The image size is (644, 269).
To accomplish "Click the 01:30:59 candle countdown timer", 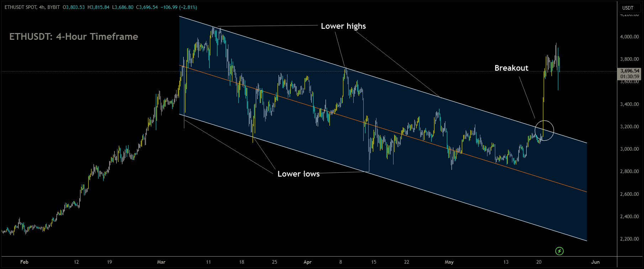I will (630, 76).
